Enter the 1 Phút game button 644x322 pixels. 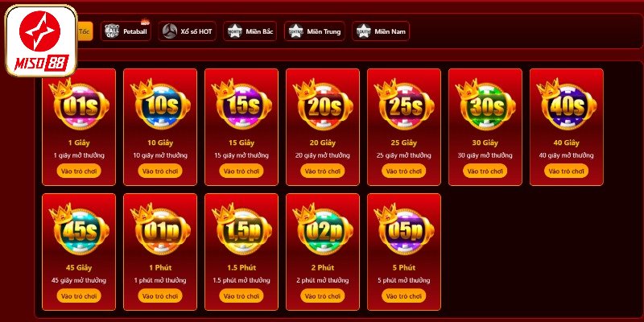point(159,295)
